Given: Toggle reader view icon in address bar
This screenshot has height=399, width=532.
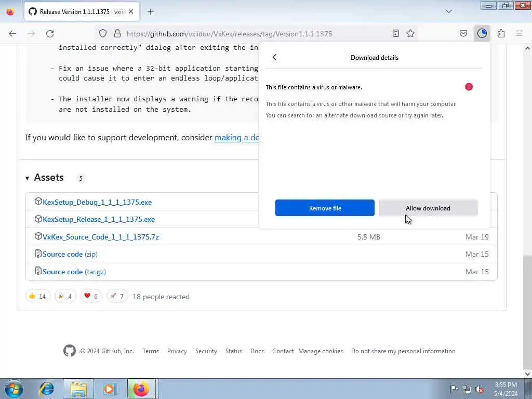Looking at the screenshot, I should (x=395, y=33).
